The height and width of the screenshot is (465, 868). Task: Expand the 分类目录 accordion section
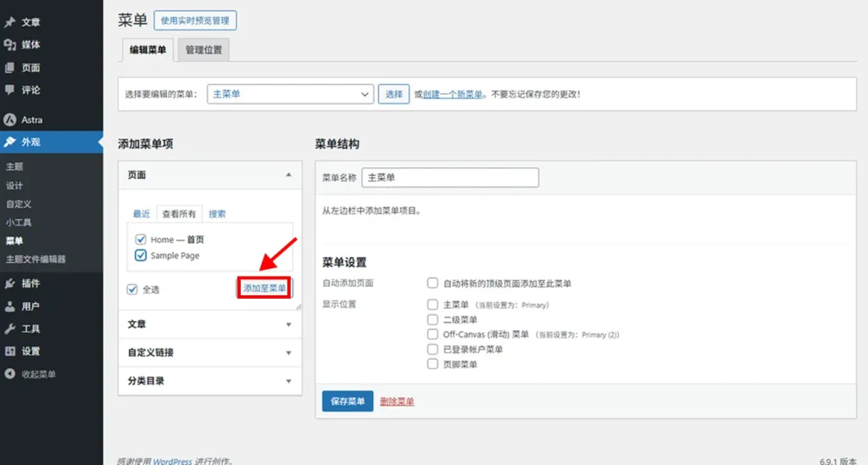[x=209, y=381]
